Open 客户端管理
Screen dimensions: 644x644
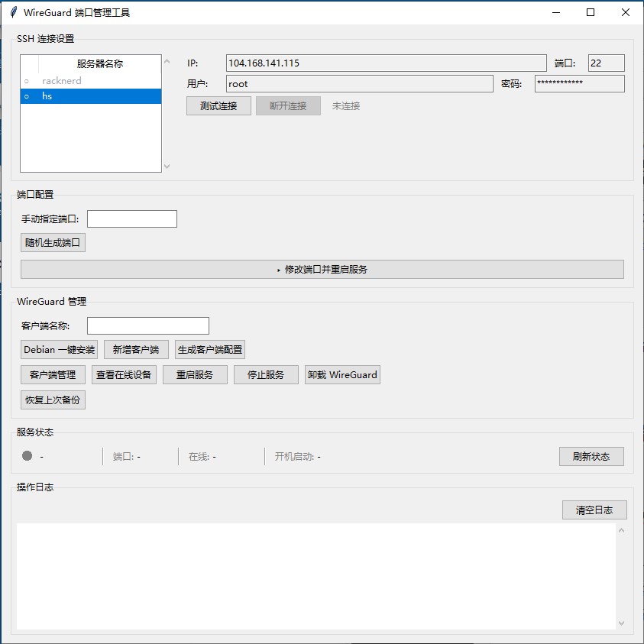[x=53, y=374]
